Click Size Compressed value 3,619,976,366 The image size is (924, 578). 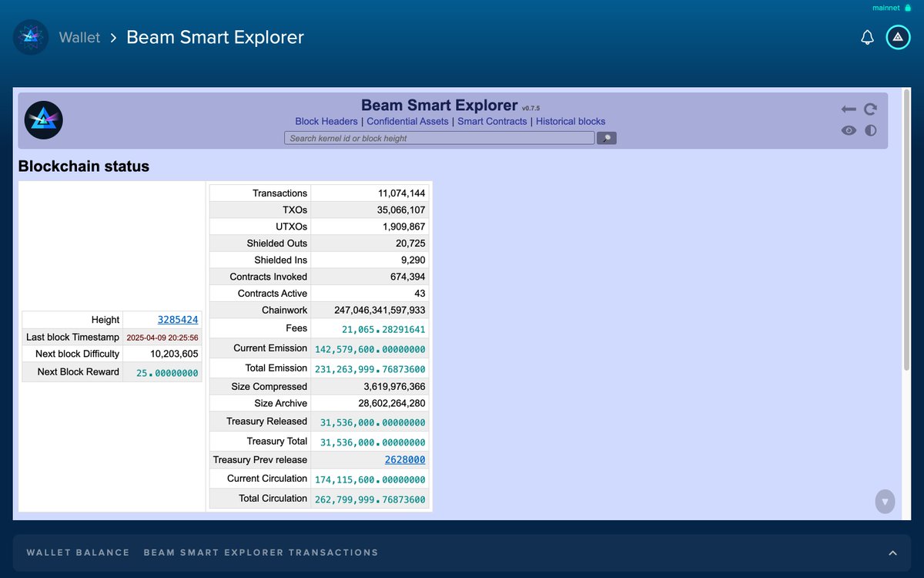coord(395,387)
